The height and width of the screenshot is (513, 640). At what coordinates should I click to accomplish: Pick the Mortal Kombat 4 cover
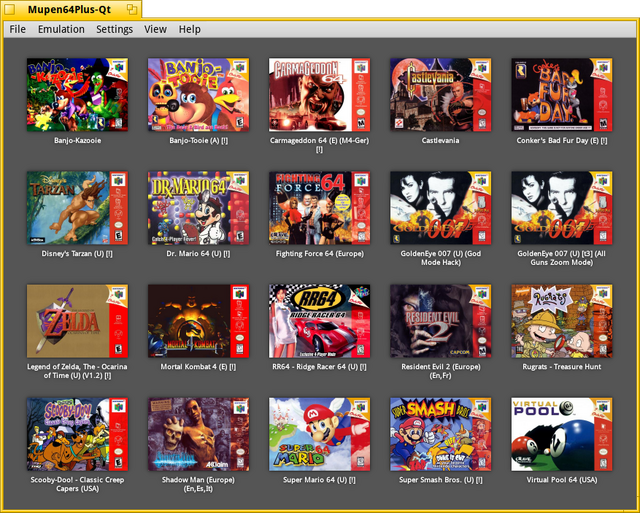[198, 321]
